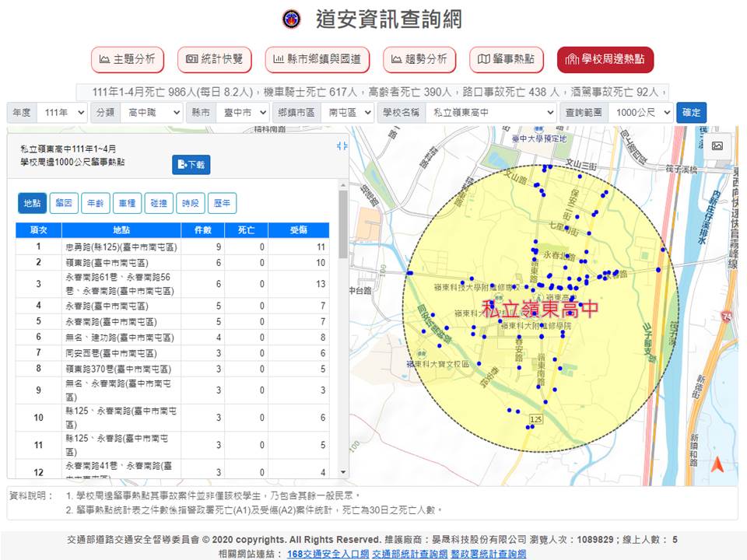This screenshot has width=747, height=560.
Task: Select row 同安西巷(臺中市南屯區)
Action: point(173,353)
